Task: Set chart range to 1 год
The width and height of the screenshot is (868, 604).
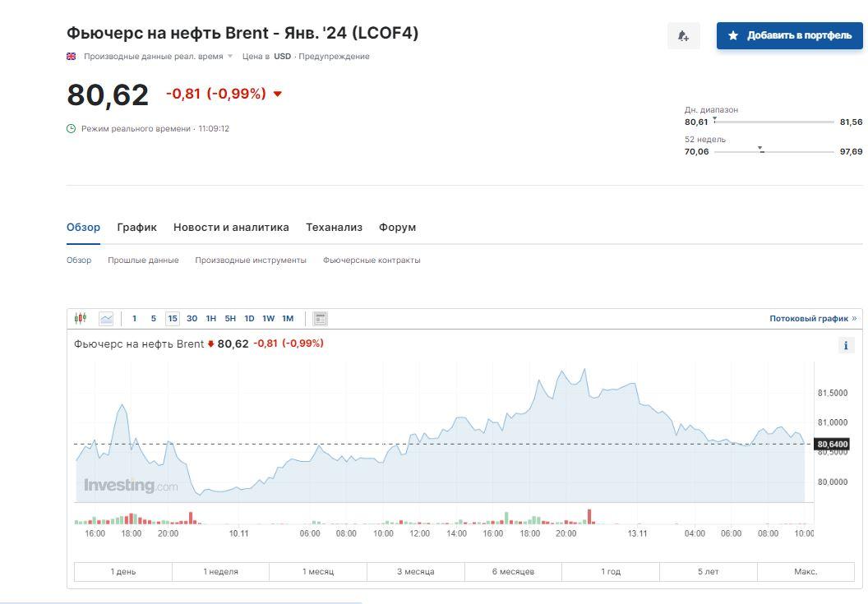Action: pyautogui.click(x=611, y=571)
